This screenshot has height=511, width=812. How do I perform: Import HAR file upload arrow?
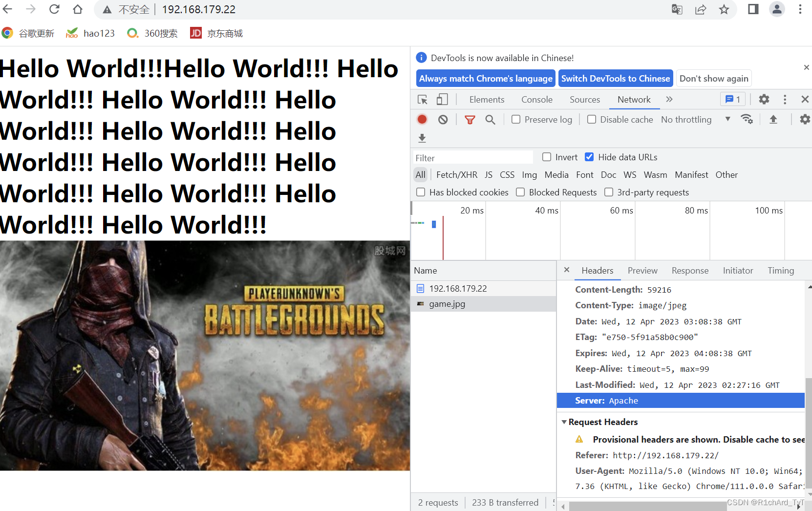[x=773, y=119]
